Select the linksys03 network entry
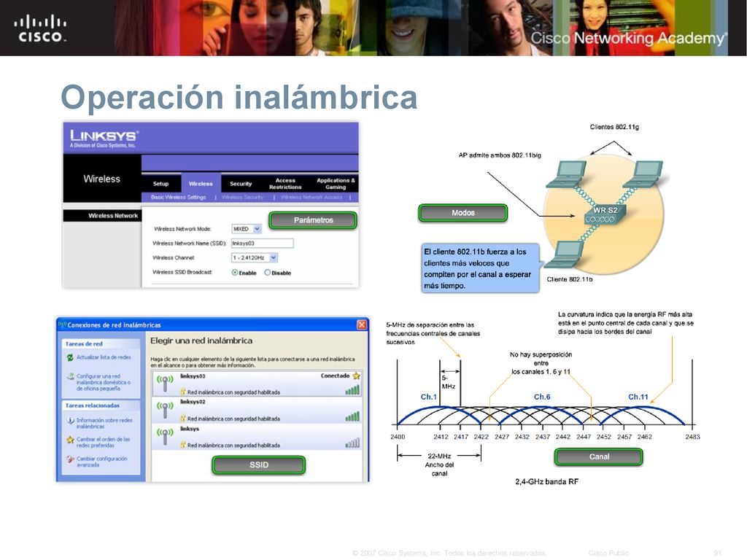The height and width of the screenshot is (560, 747). pyautogui.click(x=258, y=384)
